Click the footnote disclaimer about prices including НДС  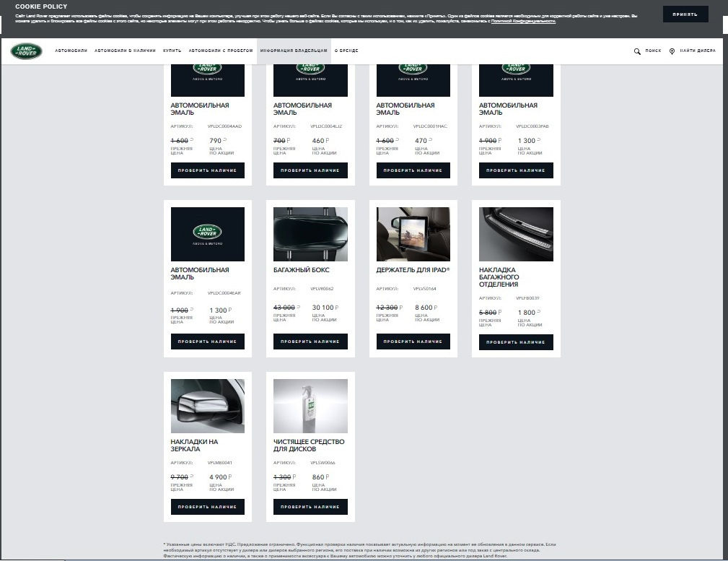pyautogui.click(x=359, y=550)
